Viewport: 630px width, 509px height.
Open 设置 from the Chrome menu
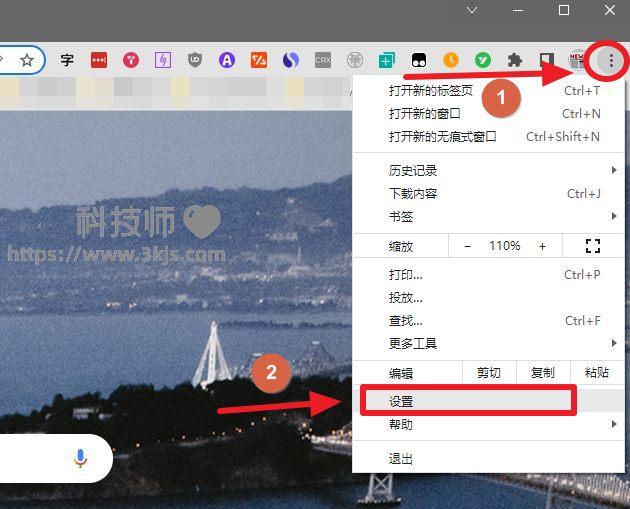tap(488, 401)
